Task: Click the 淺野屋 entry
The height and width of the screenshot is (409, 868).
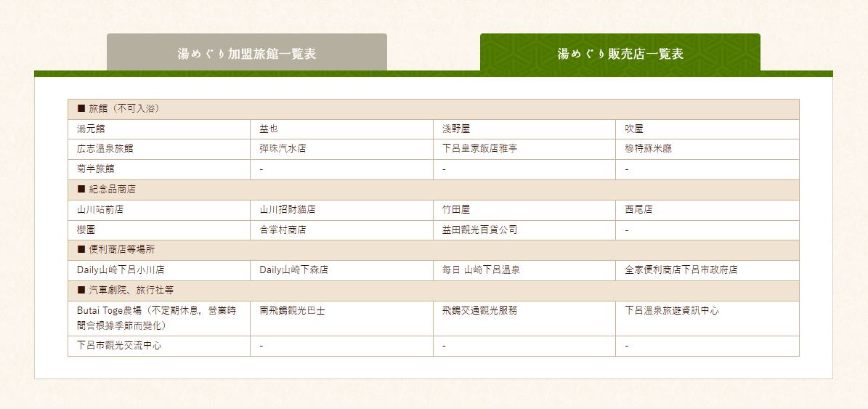Action: tap(524, 129)
